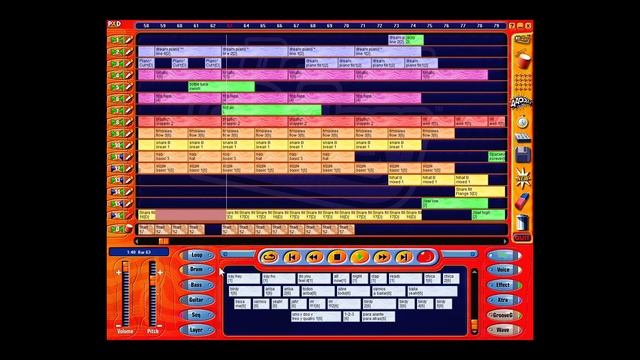Mute track 4 with its speaker icon

click(117, 75)
